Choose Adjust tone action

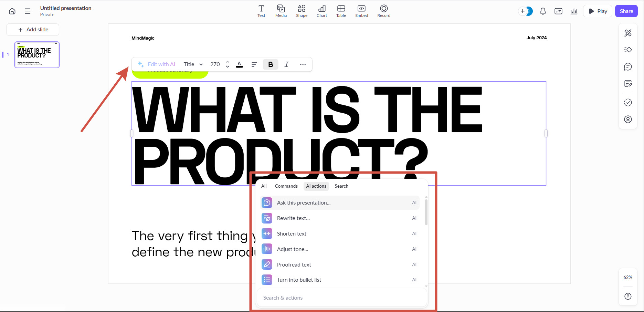pos(340,249)
